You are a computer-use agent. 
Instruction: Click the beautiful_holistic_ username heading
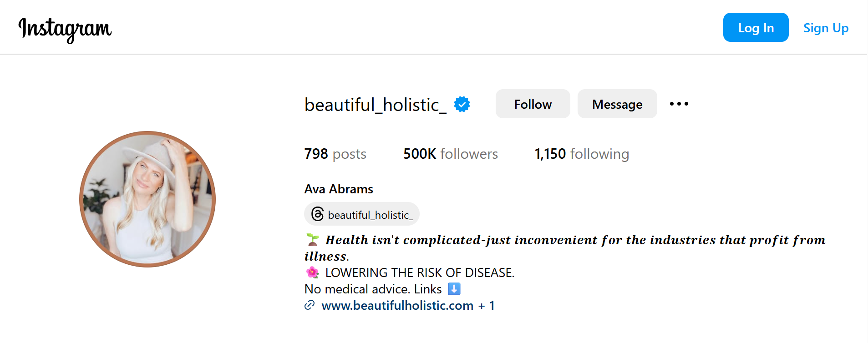[376, 105]
